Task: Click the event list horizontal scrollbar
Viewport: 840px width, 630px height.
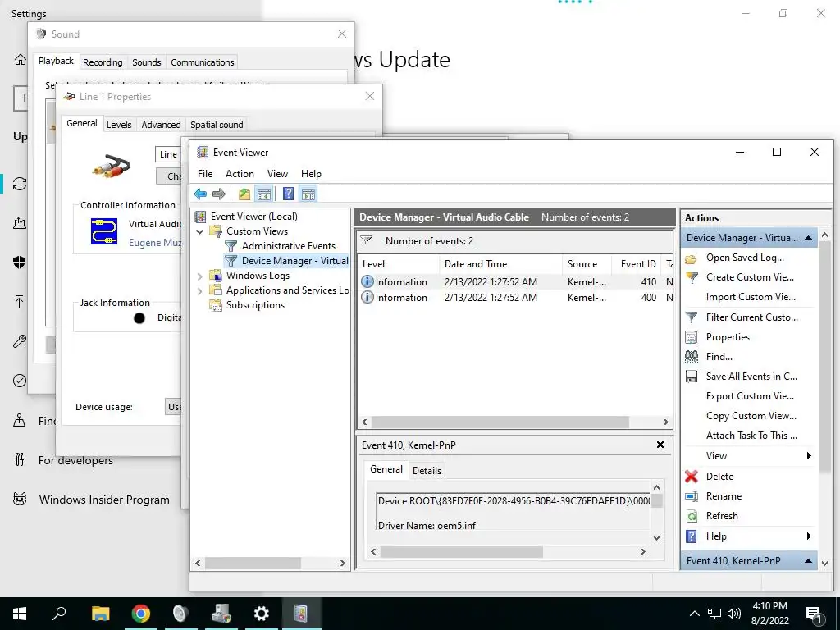Action: (x=500, y=422)
